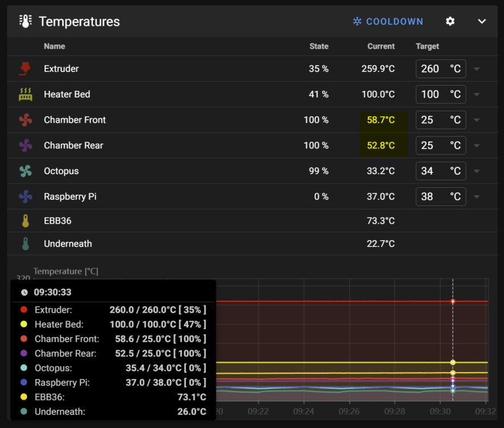Open the temperature panel settings gear
Screen dimensions: 504x428
coord(450,21)
